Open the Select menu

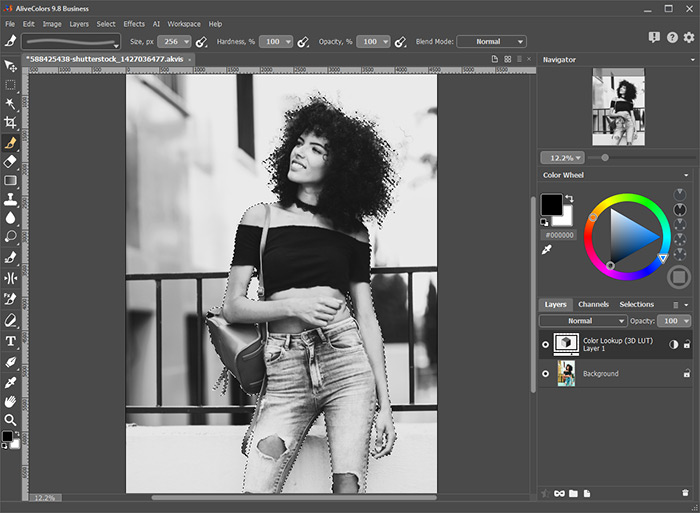click(x=106, y=24)
